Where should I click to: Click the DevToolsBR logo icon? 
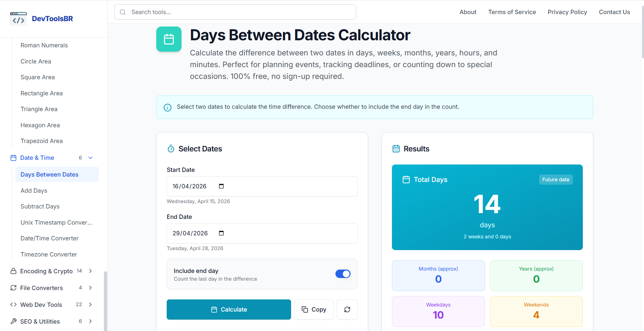point(18,18)
